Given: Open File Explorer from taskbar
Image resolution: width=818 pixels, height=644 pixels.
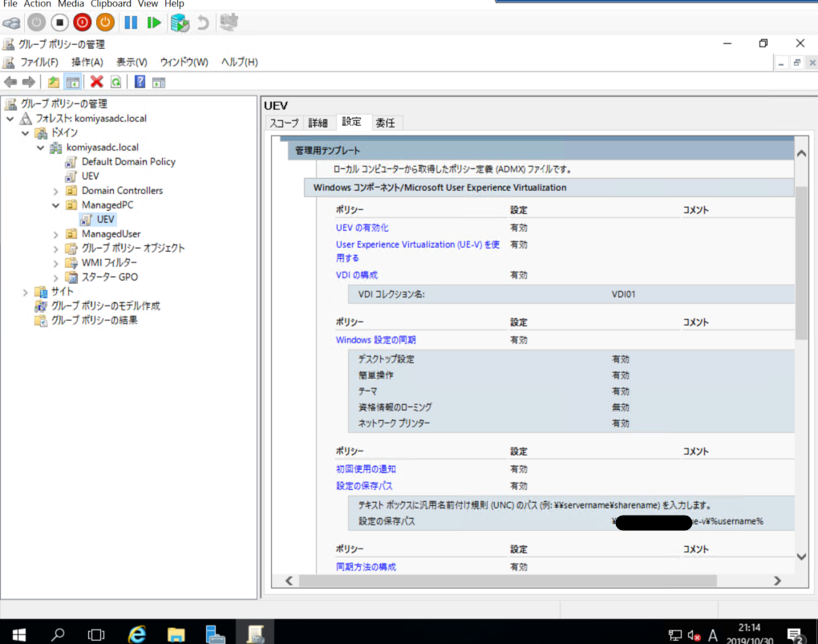Looking at the screenshot, I should click(176, 634).
